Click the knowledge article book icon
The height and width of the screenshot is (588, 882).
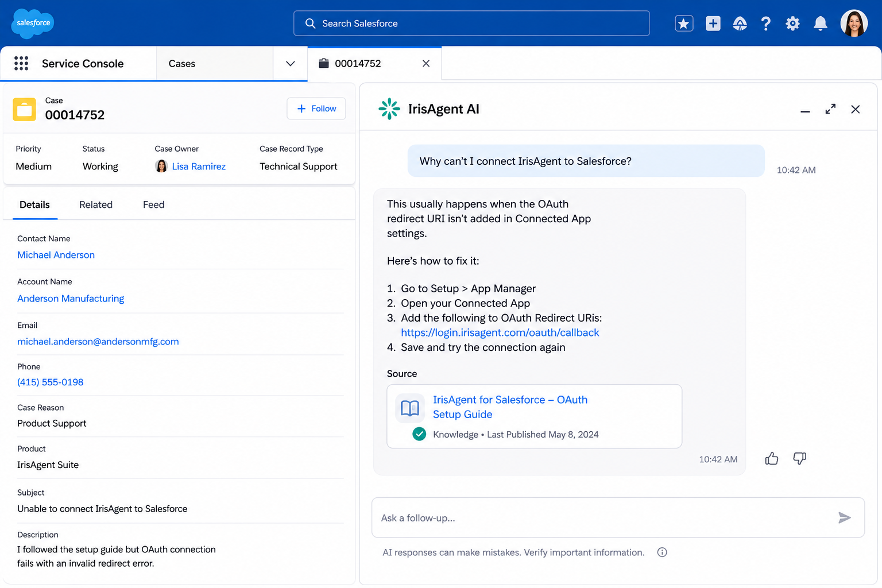(409, 408)
